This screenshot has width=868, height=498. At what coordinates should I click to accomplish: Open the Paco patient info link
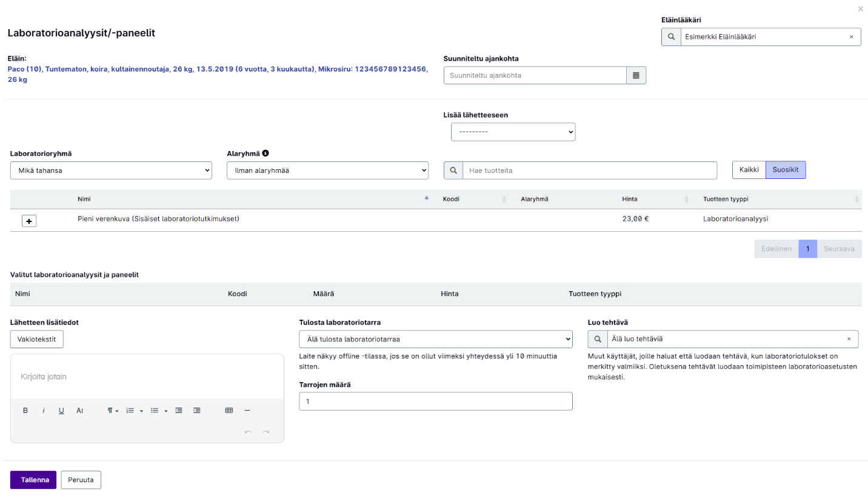click(218, 75)
